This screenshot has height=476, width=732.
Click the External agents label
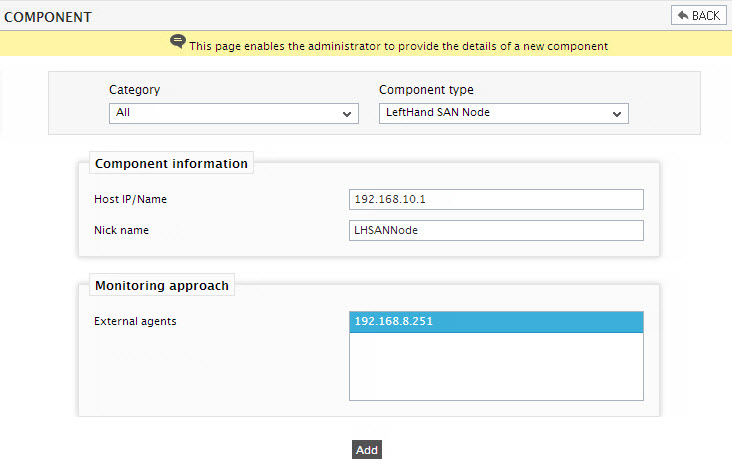pos(135,321)
